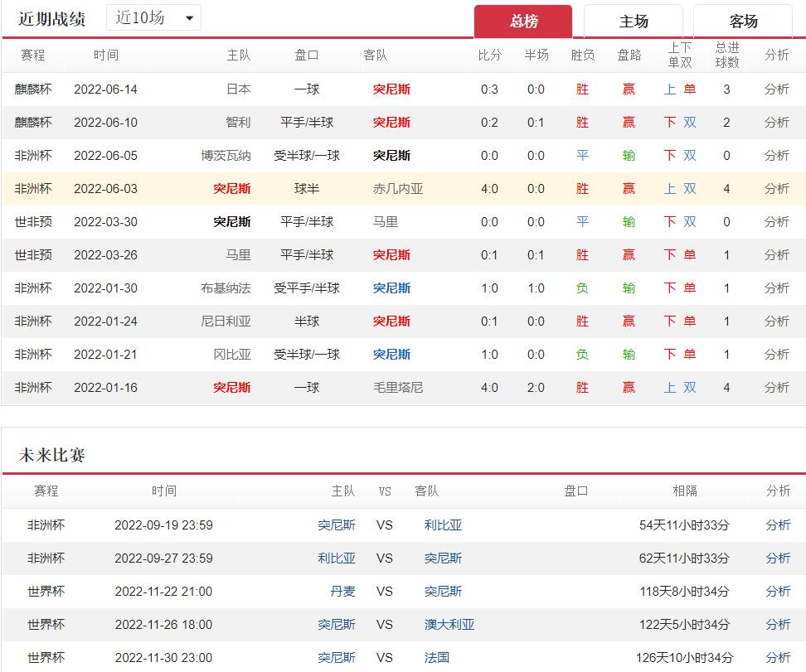Click green 负 result in 2022-01-21 row
Screen dimensions: 806x672
coord(582,355)
